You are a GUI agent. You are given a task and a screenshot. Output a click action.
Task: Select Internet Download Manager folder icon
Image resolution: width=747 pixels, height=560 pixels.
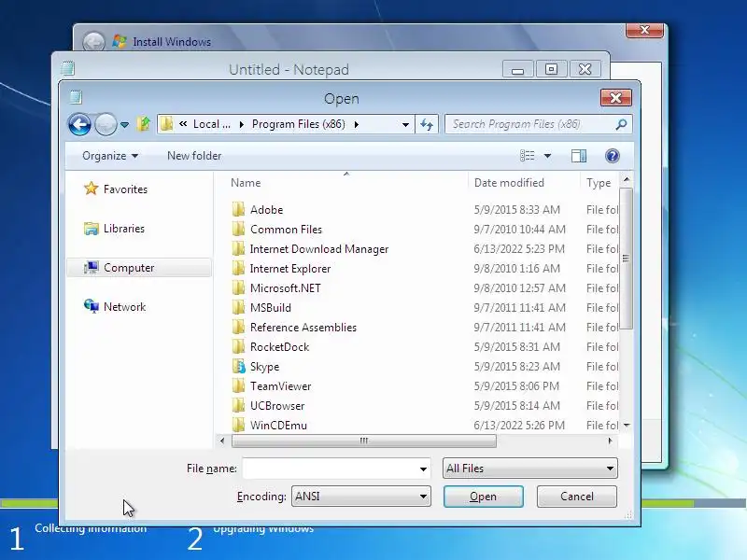pos(238,248)
